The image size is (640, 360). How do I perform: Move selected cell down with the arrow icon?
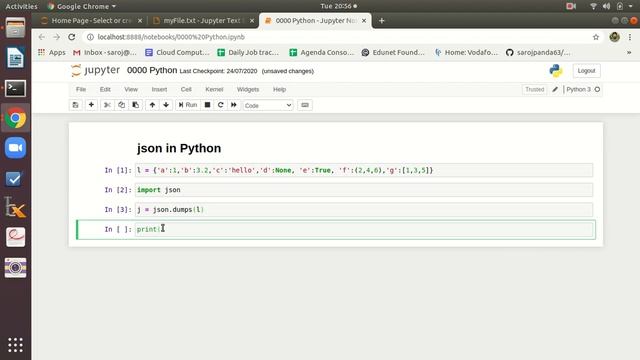166,105
